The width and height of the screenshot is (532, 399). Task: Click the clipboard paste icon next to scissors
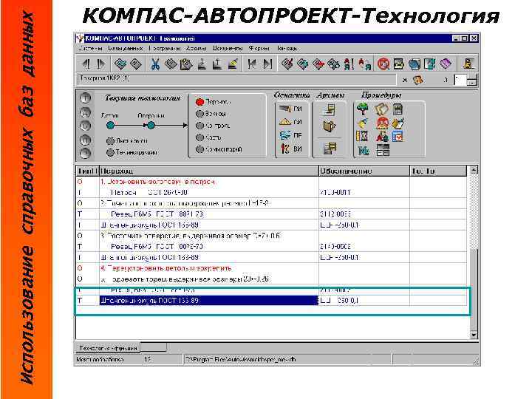pyautogui.click(x=185, y=64)
